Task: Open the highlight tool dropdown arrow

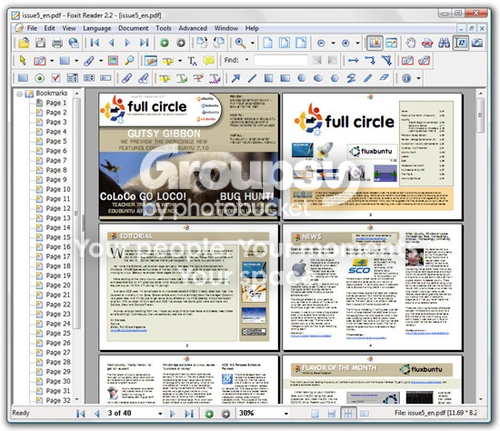Action: pyautogui.click(x=180, y=61)
